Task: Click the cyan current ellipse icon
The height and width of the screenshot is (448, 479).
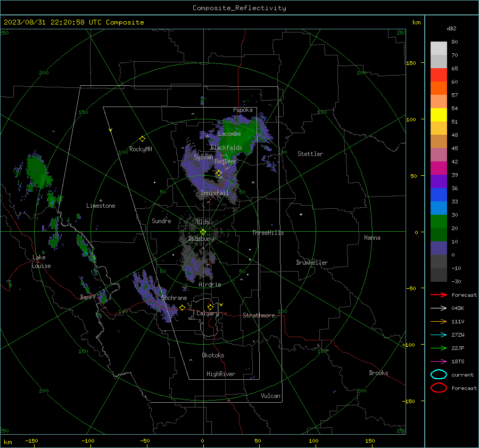Action: coord(439,374)
